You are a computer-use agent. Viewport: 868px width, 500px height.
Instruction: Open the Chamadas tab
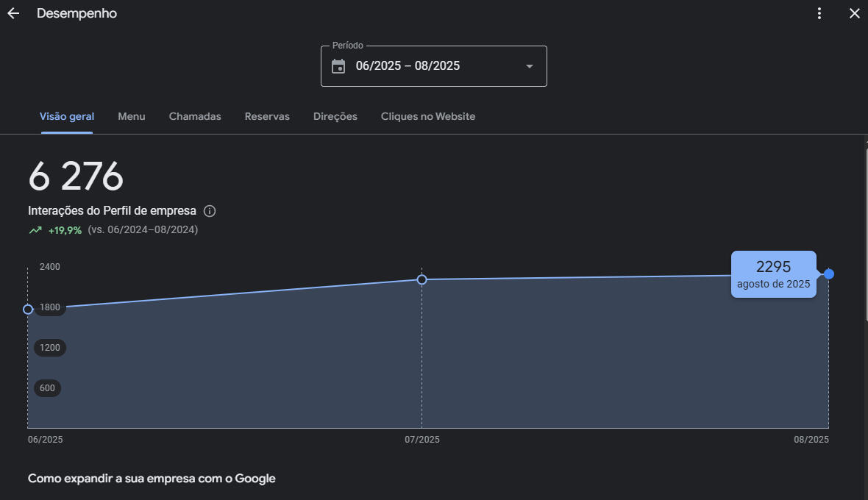[195, 116]
